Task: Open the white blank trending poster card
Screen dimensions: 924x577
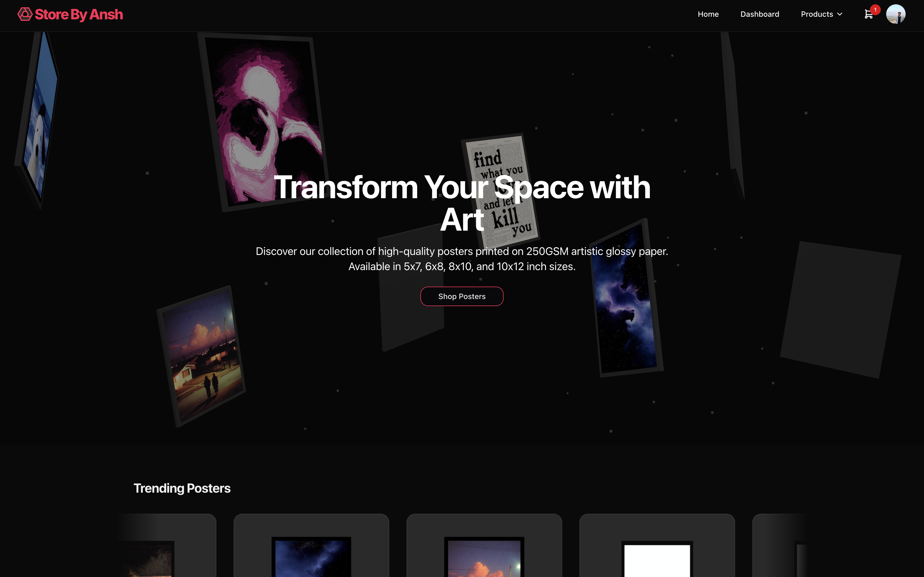Action: 657,546
